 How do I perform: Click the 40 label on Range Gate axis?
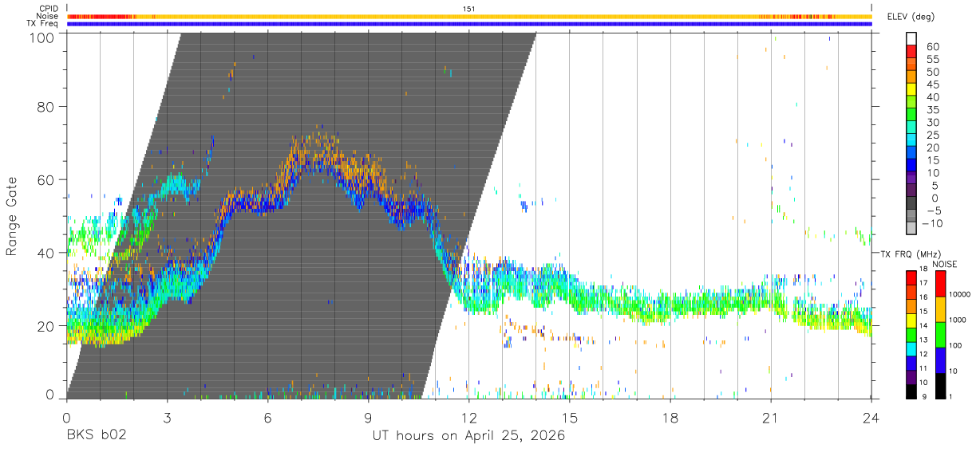[45, 252]
